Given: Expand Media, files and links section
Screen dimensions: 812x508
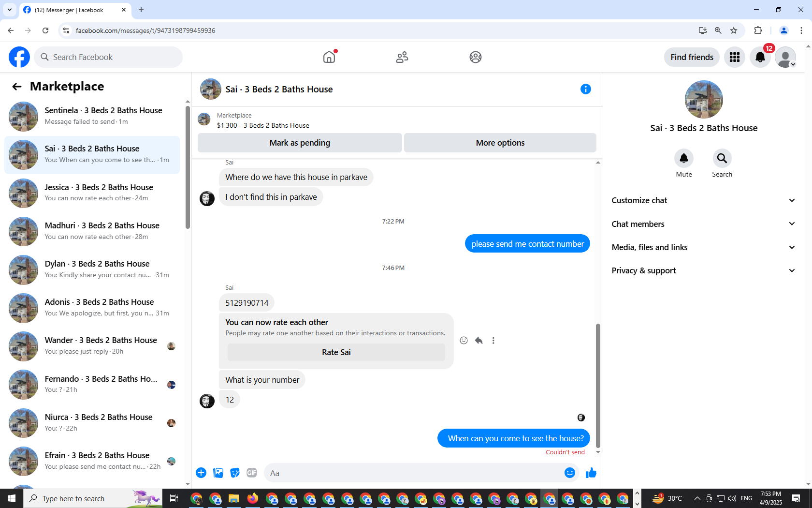Looking at the screenshot, I should pyautogui.click(x=704, y=247).
